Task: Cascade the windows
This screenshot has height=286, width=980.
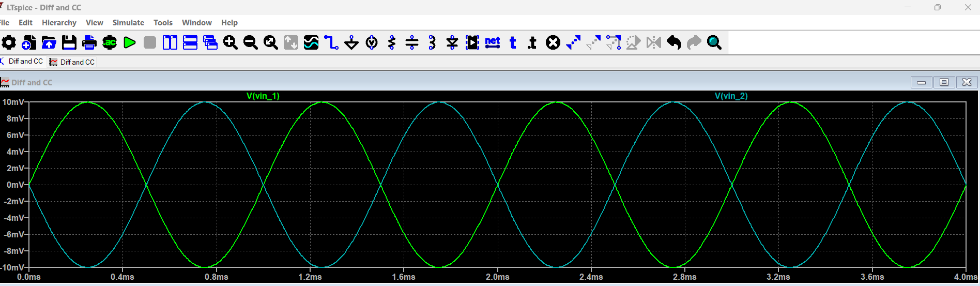Action: pos(210,42)
